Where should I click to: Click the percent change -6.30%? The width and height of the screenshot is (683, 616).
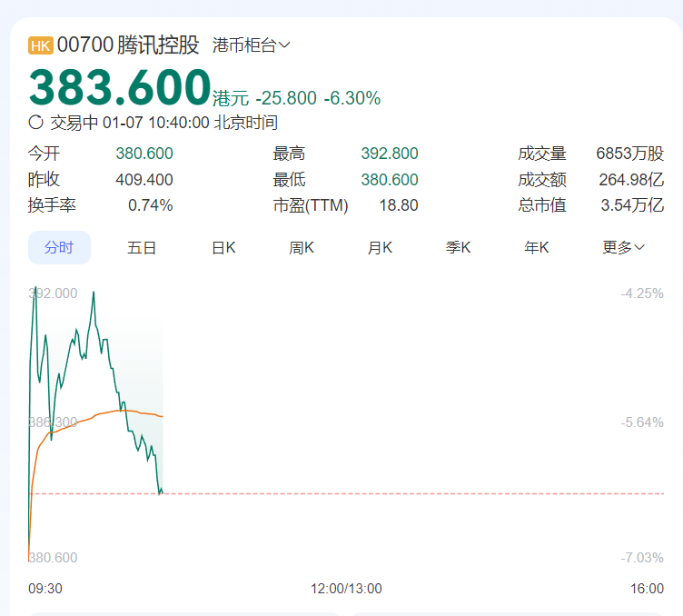click(352, 98)
